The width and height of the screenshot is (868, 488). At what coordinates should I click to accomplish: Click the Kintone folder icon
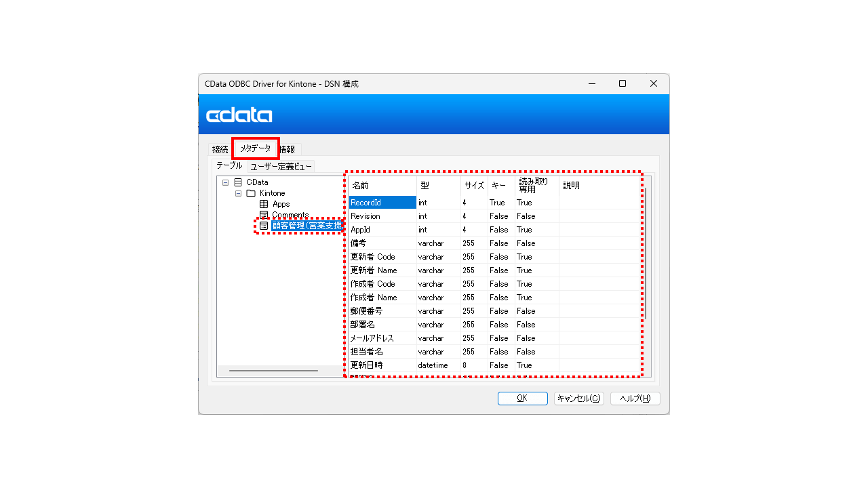[251, 193]
